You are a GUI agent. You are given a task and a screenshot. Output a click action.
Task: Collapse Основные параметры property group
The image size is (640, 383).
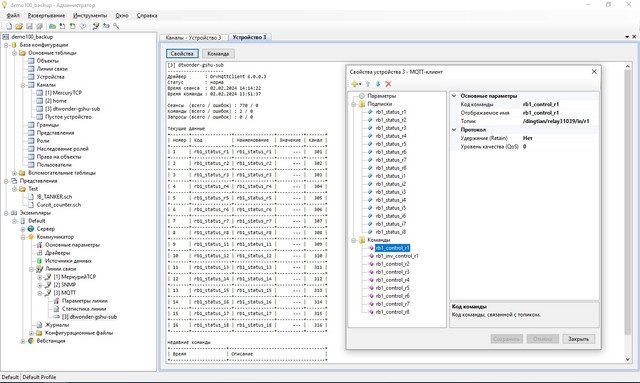pos(454,96)
